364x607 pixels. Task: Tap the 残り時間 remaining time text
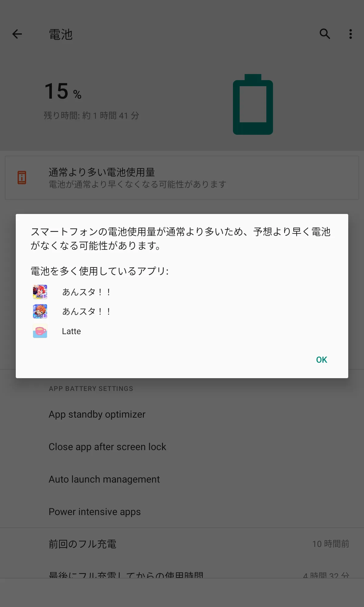(91, 115)
